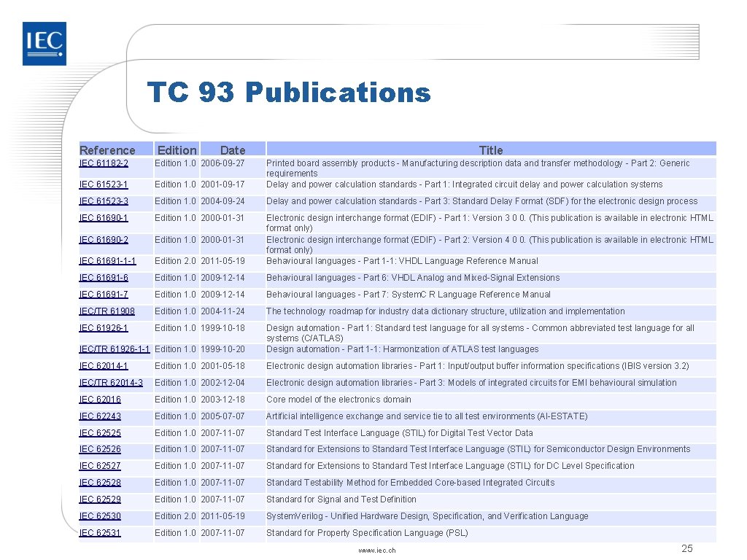
Task: Click date 1999-10-20
Action: point(222,349)
